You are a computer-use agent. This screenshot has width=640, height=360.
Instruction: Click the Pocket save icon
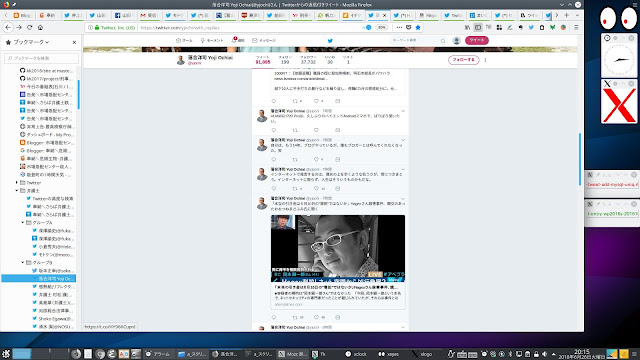click(409, 27)
